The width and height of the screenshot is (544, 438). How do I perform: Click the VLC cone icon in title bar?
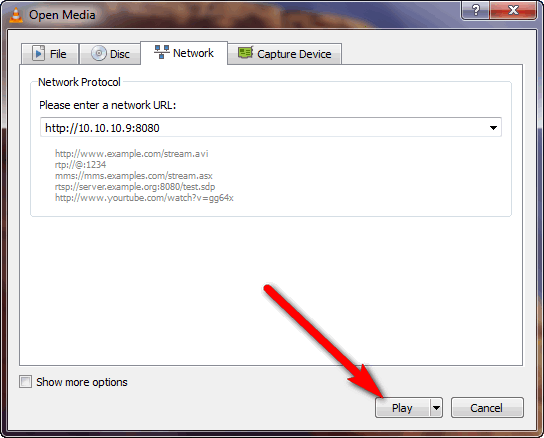(x=16, y=15)
